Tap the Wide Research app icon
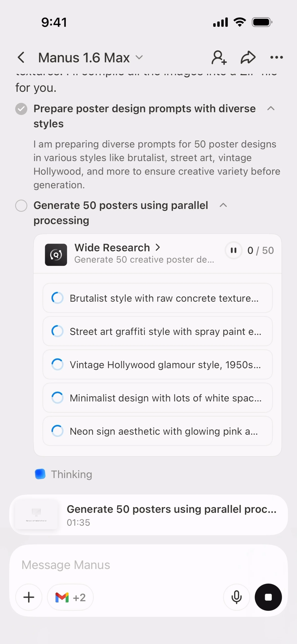Image resolution: width=297 pixels, height=644 pixels. [x=56, y=255]
